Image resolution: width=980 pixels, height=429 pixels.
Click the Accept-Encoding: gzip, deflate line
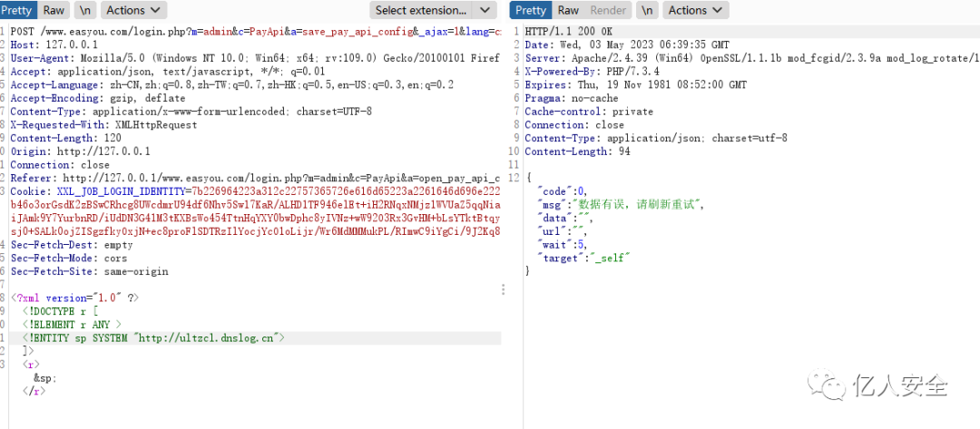coord(97,98)
